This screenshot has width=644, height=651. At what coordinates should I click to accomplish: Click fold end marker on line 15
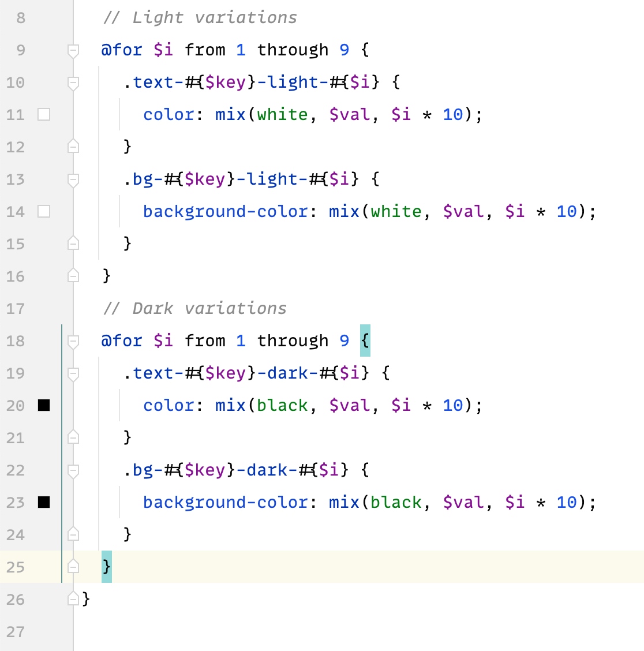click(73, 244)
